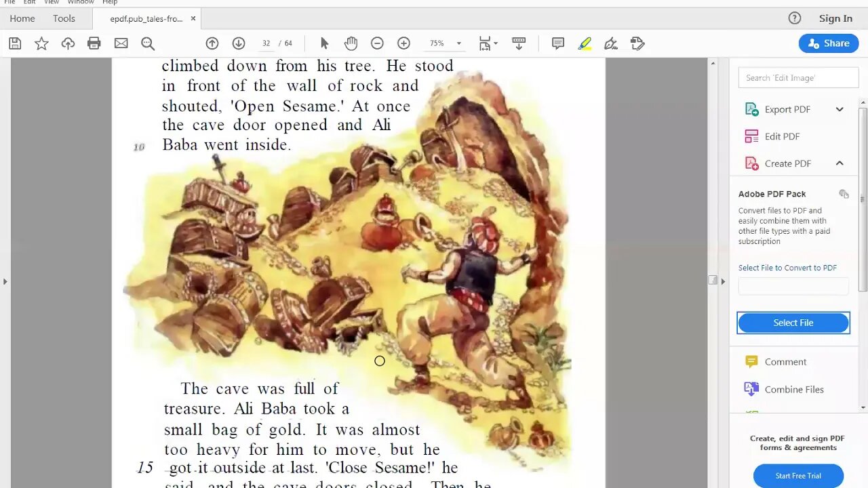Screen dimensions: 868x488
Task: Zoom out with the minus circle icon
Action: [377, 43]
